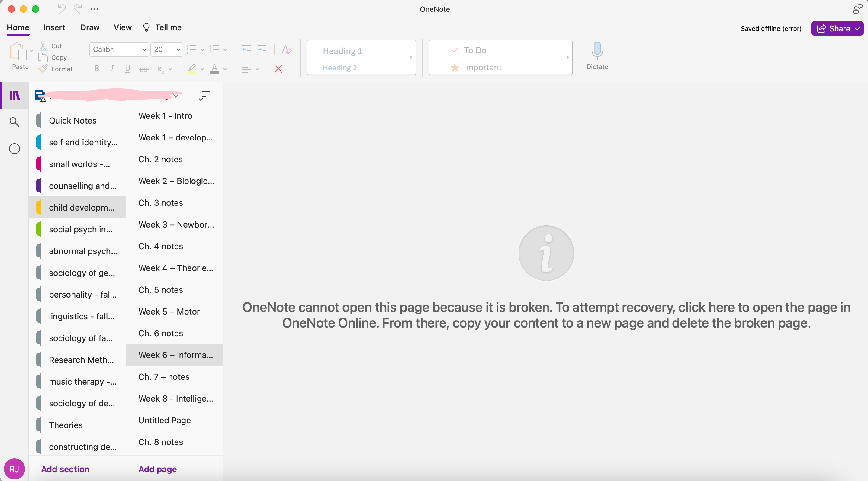Viewport: 868px width, 481px height.
Task: Toggle italic formatting button
Action: 112,69
